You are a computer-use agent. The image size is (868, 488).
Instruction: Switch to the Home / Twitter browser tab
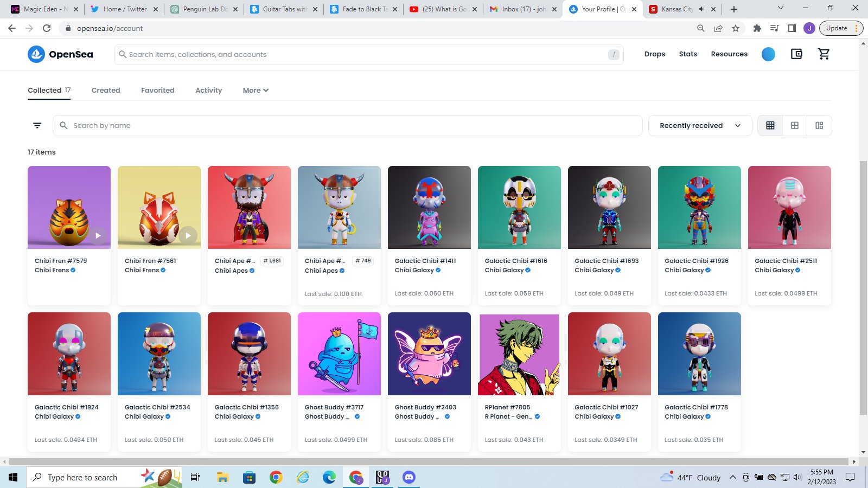(125, 9)
